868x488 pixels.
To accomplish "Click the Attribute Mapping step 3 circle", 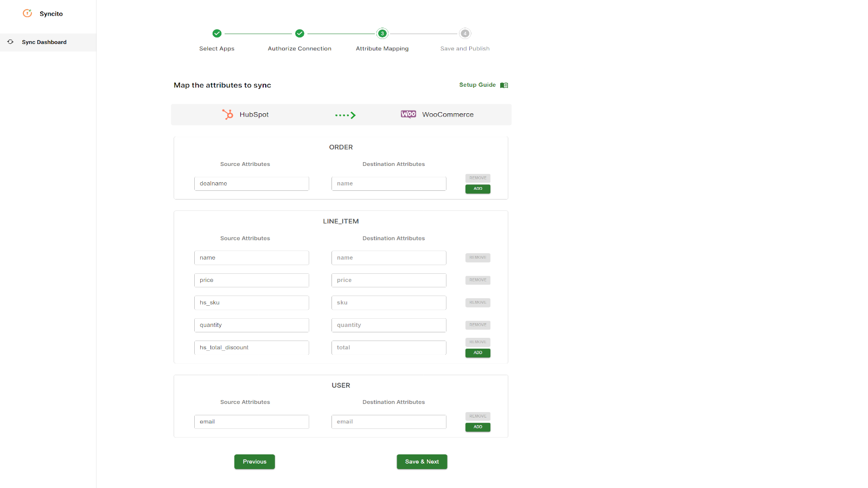I will pyautogui.click(x=382, y=34).
